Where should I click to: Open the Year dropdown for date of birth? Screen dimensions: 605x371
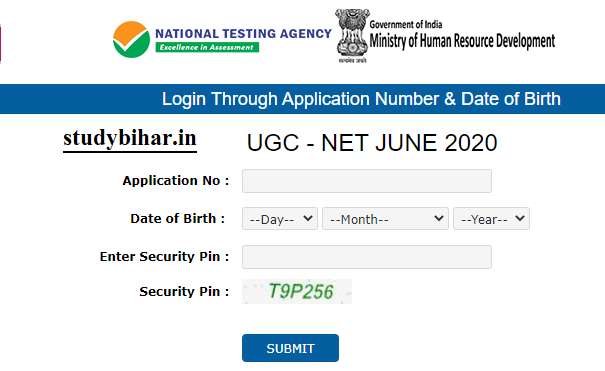click(x=491, y=219)
